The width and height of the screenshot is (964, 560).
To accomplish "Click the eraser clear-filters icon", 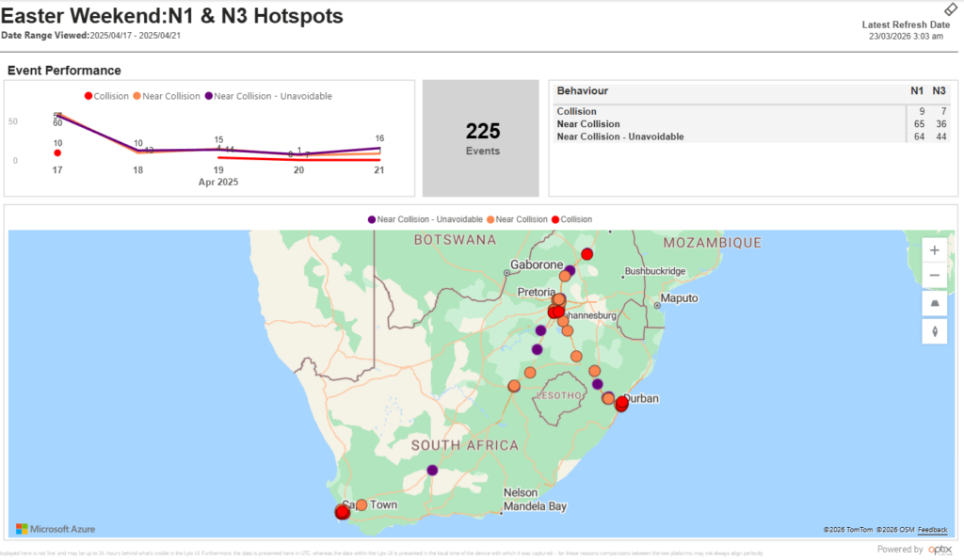I will coord(951,8).
